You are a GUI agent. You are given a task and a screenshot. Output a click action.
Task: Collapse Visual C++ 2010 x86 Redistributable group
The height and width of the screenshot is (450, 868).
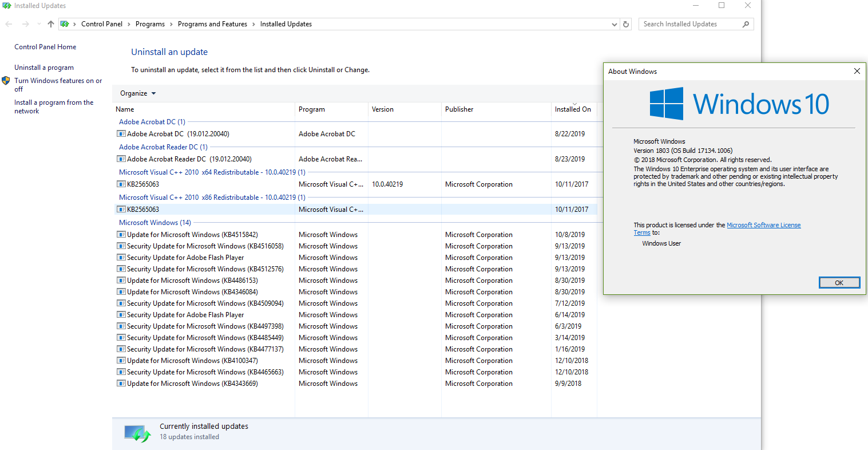pos(212,198)
